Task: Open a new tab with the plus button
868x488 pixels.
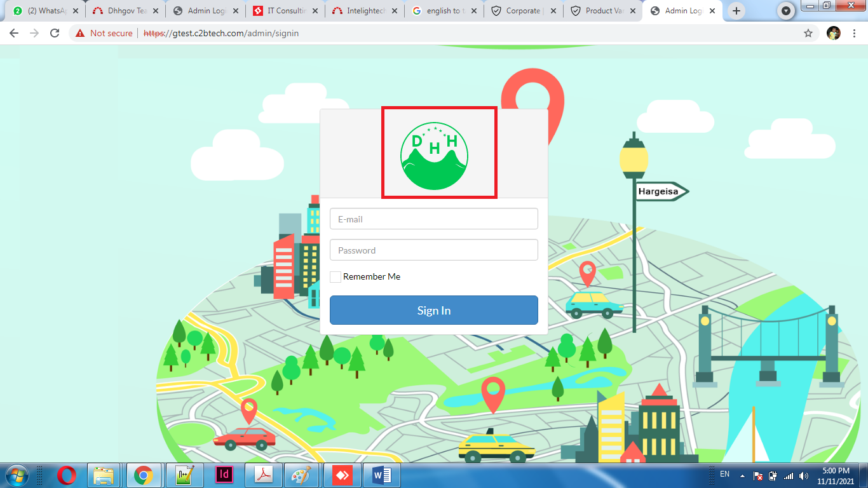Action: [736, 11]
